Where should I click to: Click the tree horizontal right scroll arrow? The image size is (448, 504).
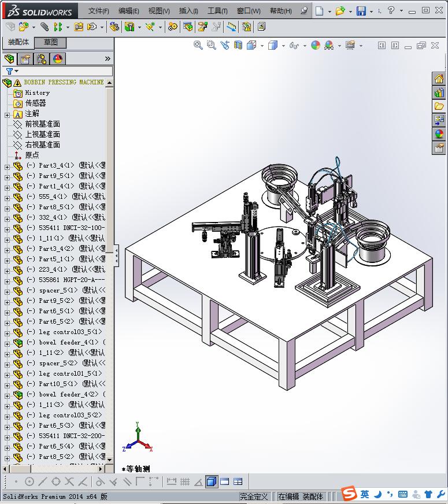pos(101,469)
